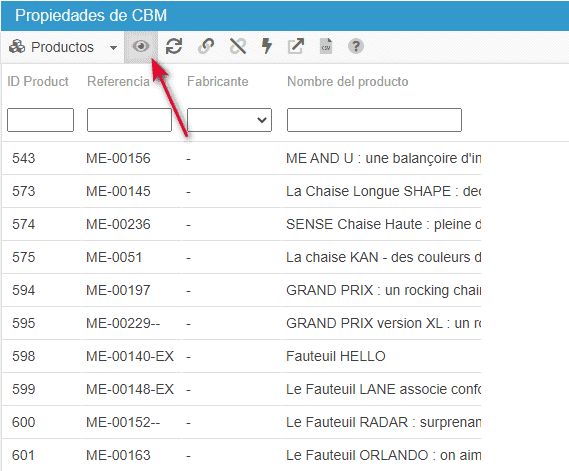Click the external link export icon
The height and width of the screenshot is (471, 569).
pyautogui.click(x=296, y=46)
